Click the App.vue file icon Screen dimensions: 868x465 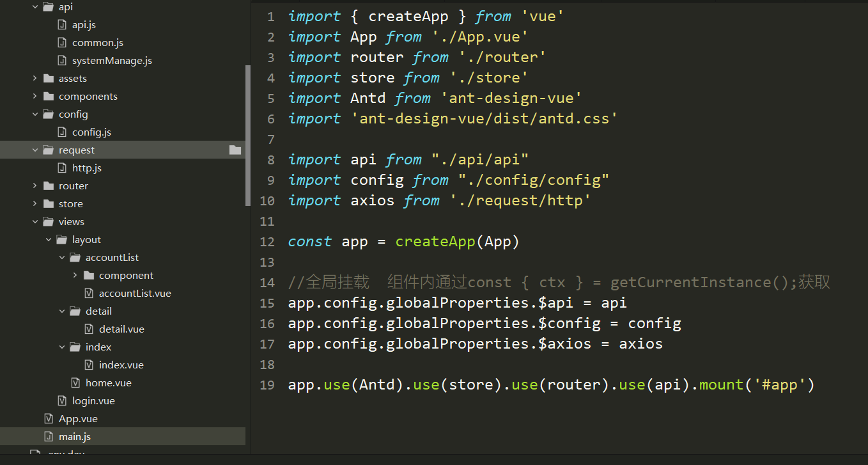coord(49,419)
